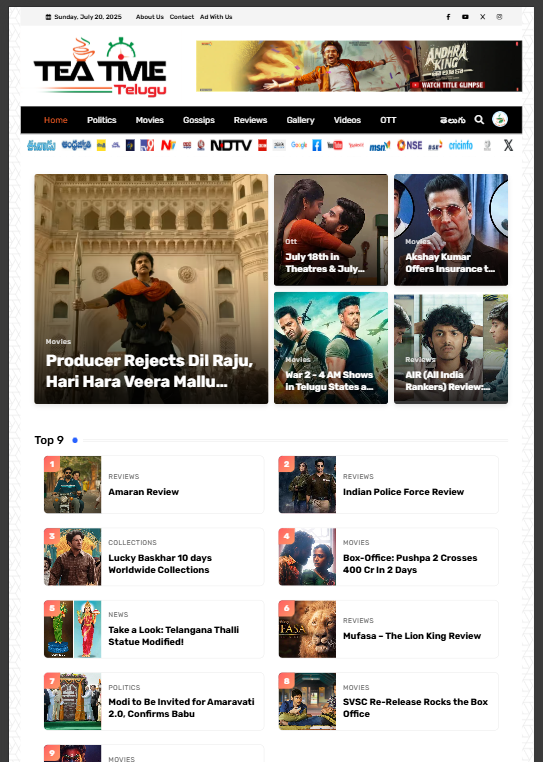Open Lucky Baskhar 10 days collections article
543x762 pixels.
pyautogui.click(x=160, y=564)
